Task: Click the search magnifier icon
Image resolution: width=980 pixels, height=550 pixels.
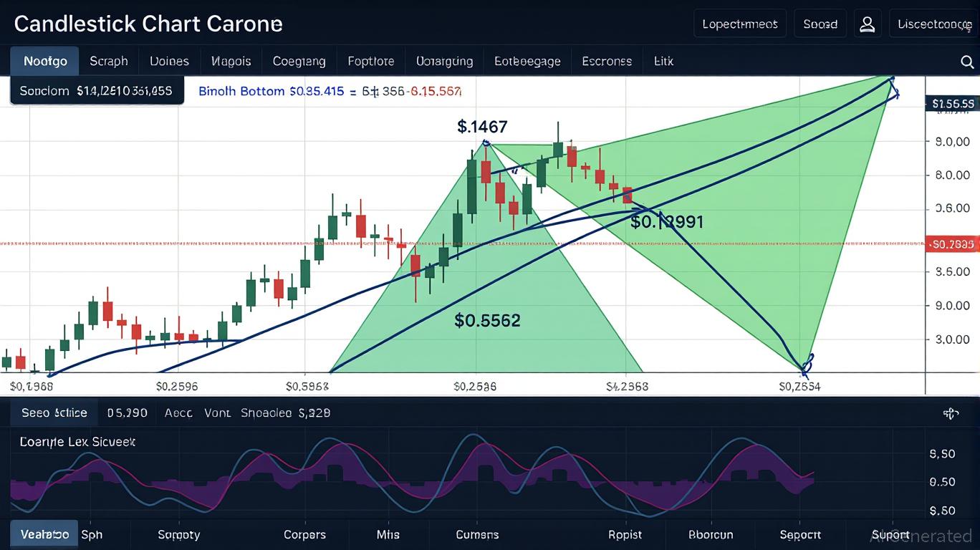Action: point(966,62)
